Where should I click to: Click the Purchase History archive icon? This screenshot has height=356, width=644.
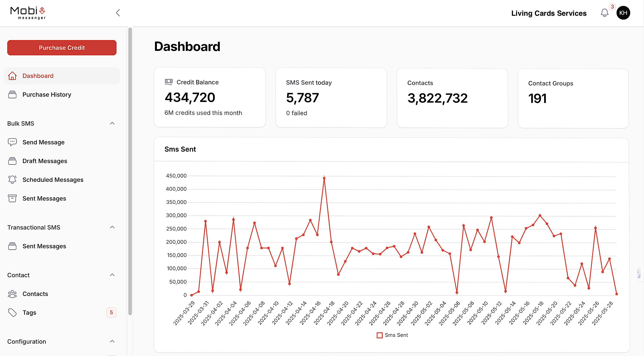pos(13,94)
